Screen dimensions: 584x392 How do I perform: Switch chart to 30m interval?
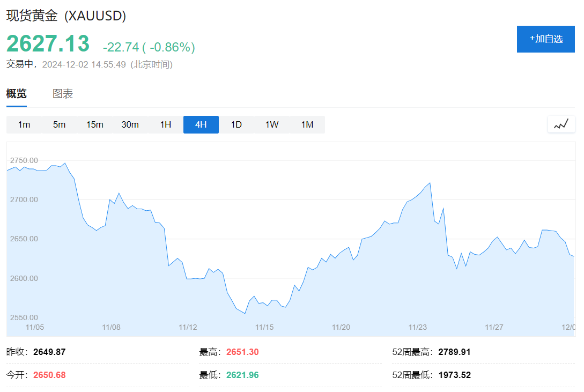[x=130, y=124]
